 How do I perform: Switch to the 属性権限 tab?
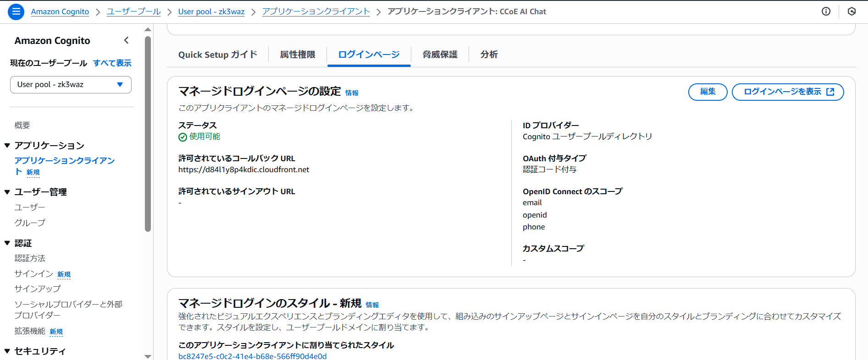coord(298,55)
